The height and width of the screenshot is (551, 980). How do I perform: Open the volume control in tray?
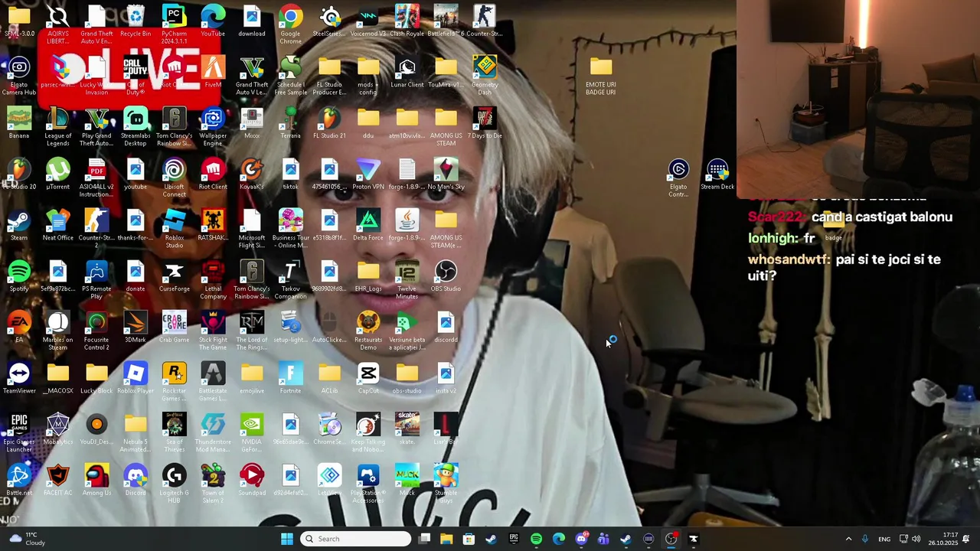pyautogui.click(x=916, y=539)
